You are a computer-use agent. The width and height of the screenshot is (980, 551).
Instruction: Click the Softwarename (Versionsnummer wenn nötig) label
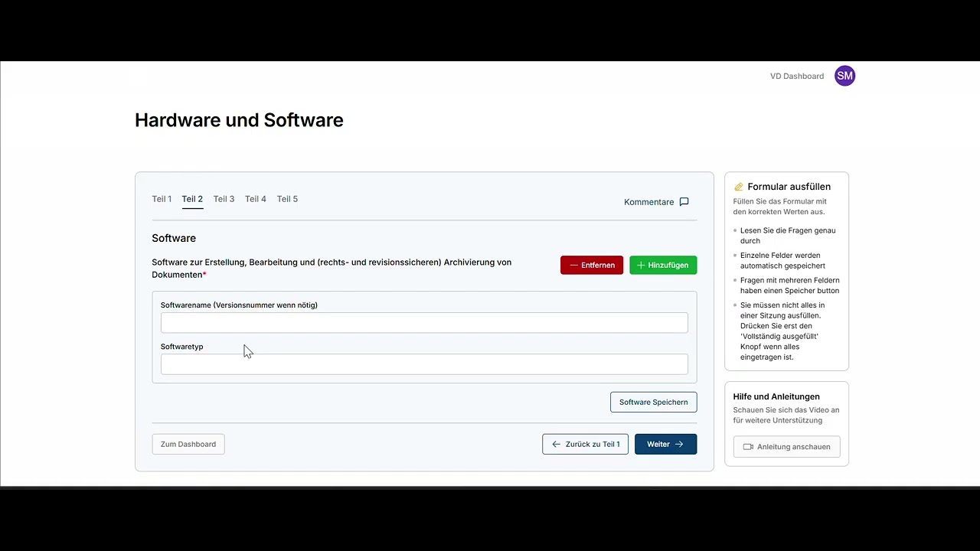click(239, 305)
